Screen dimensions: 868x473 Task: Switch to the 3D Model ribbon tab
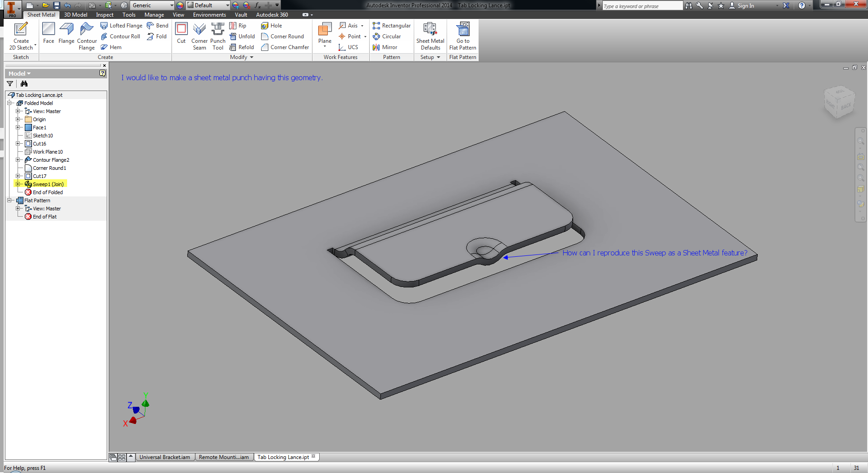(76, 15)
